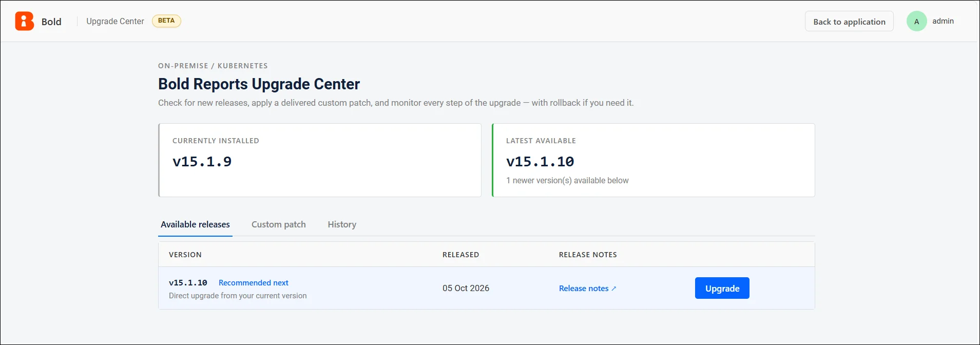Screen dimensions: 980x345
Task: Click the RELEASED column header
Action: point(460,255)
